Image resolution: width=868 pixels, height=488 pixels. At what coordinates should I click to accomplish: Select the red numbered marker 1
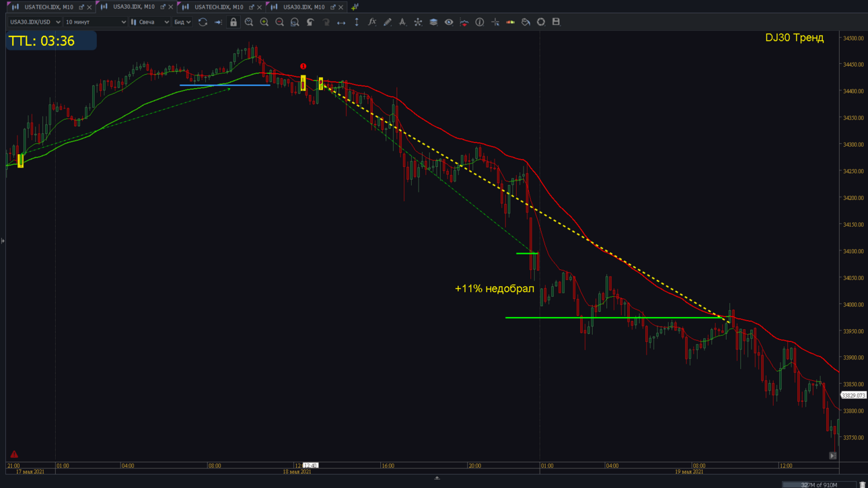click(303, 67)
